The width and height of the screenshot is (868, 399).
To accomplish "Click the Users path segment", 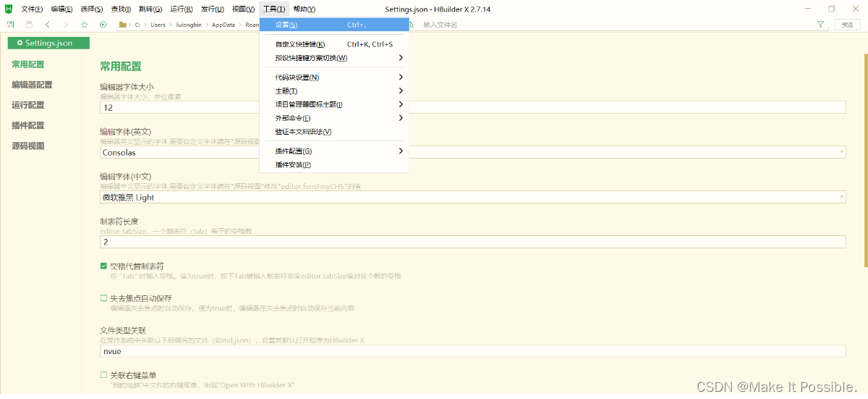I will tap(158, 25).
